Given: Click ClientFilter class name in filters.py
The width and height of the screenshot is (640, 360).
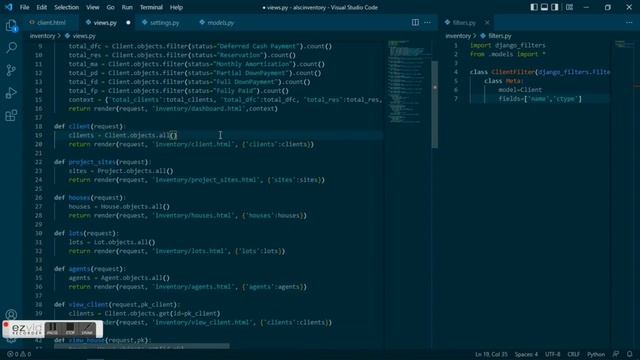Looking at the screenshot, I should pyautogui.click(x=513, y=72).
